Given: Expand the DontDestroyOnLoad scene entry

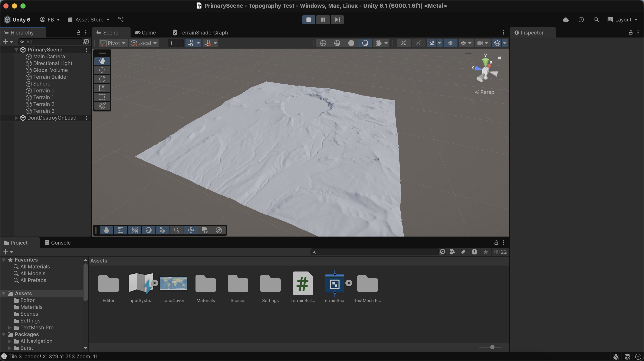Looking at the screenshot, I should pos(16,118).
